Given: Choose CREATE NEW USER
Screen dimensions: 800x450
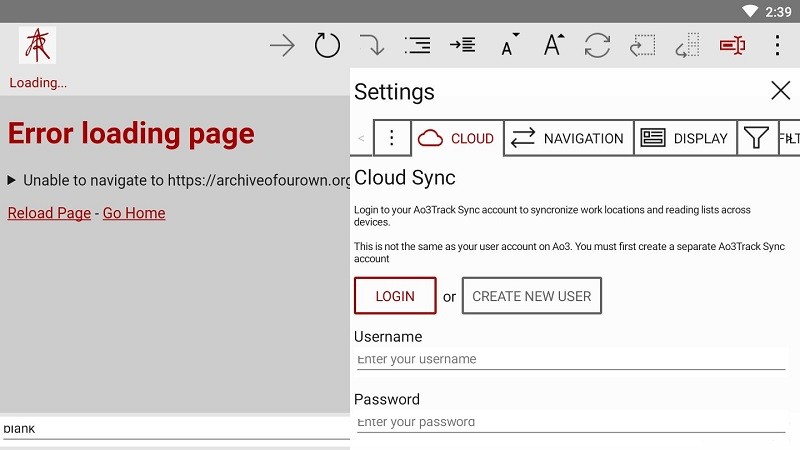Looking at the screenshot, I should [x=532, y=295].
